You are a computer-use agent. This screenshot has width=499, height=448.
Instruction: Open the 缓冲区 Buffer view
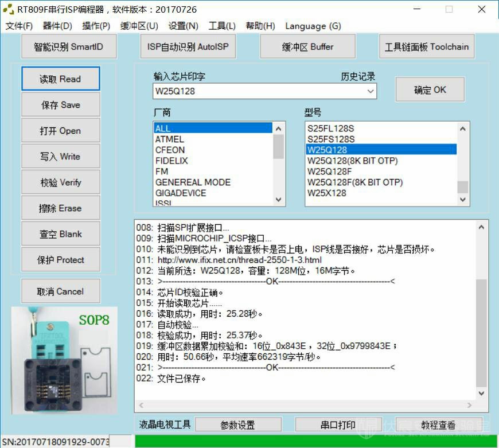[307, 46]
